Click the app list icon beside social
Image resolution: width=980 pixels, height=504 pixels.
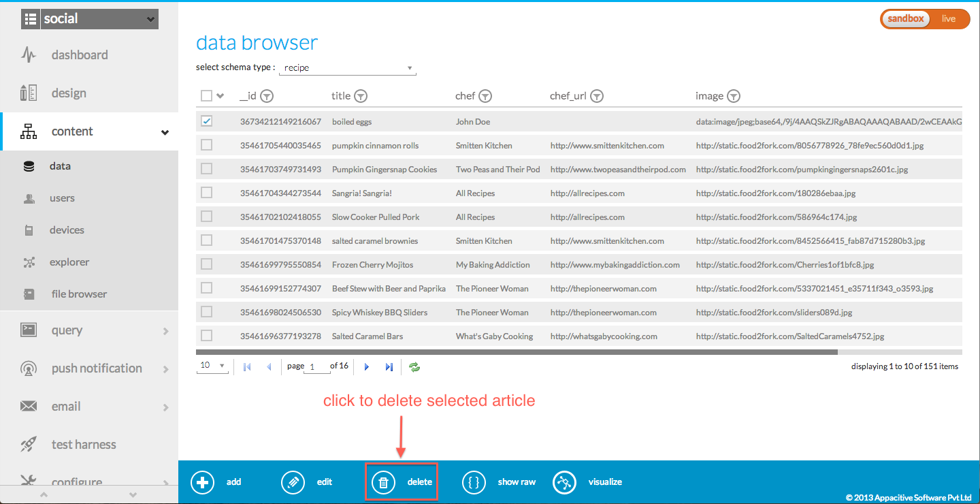click(31, 19)
